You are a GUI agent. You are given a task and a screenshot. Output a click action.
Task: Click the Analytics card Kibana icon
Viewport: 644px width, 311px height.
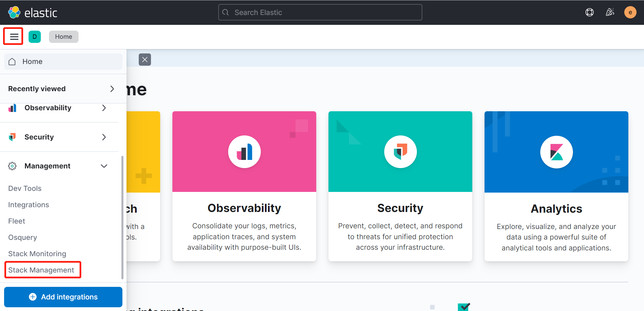point(557,152)
